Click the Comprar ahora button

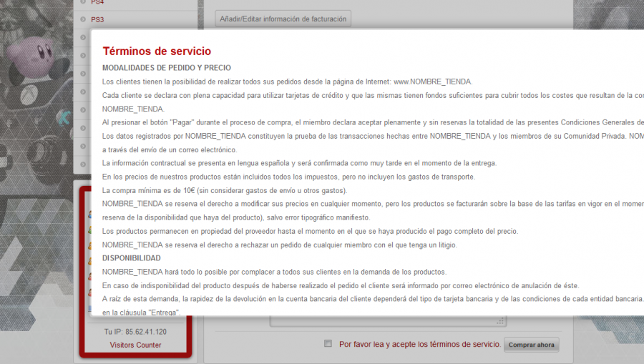click(x=532, y=345)
